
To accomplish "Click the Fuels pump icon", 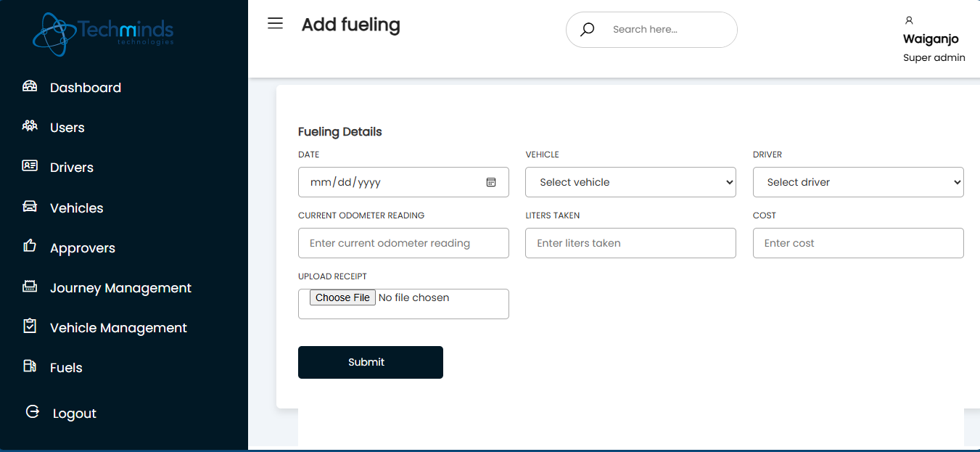I will [x=30, y=366].
